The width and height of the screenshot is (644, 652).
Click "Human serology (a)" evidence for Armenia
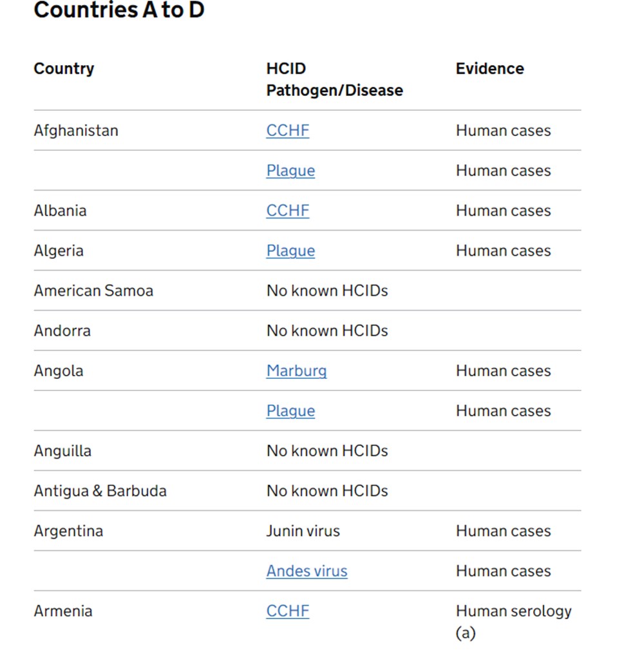pos(513,621)
